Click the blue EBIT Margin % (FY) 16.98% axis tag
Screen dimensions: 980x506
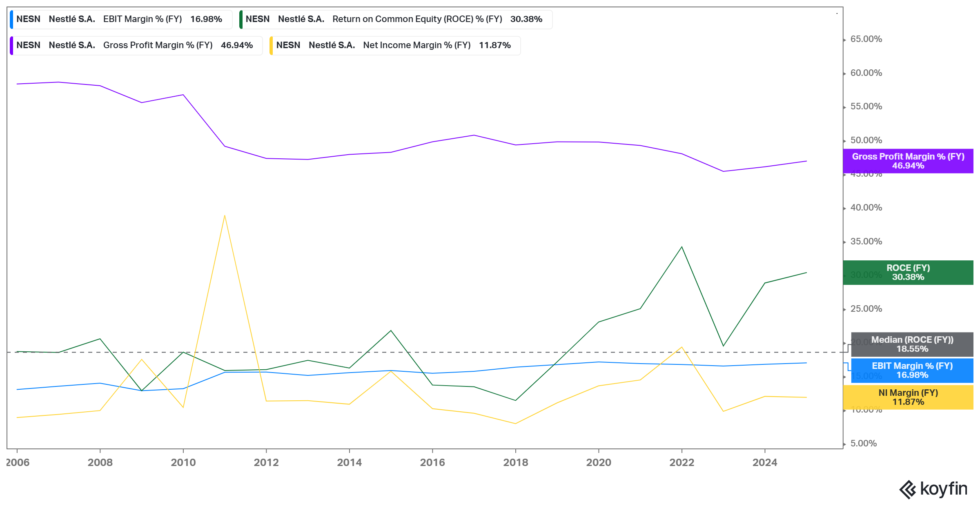pyautogui.click(x=912, y=371)
